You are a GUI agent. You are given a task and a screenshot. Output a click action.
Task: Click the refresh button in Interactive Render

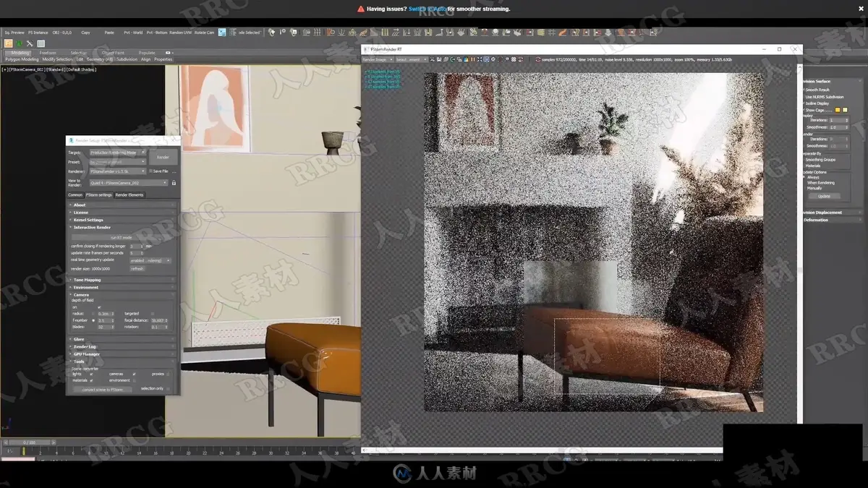coord(137,268)
